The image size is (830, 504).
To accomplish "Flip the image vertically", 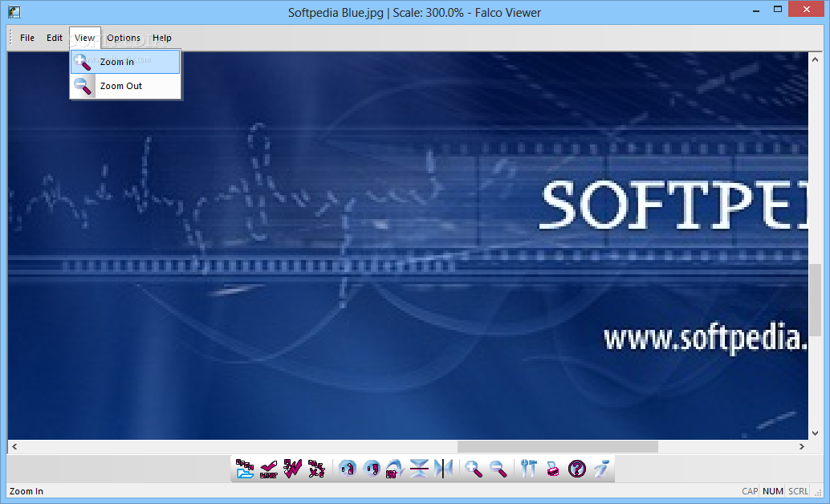I will tap(419, 469).
